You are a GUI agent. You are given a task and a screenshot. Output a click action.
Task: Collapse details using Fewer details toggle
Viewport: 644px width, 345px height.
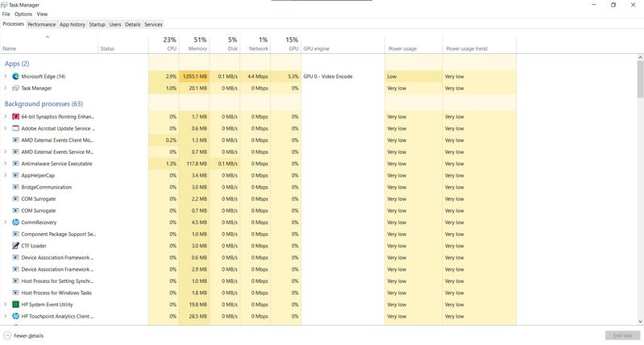coord(23,335)
